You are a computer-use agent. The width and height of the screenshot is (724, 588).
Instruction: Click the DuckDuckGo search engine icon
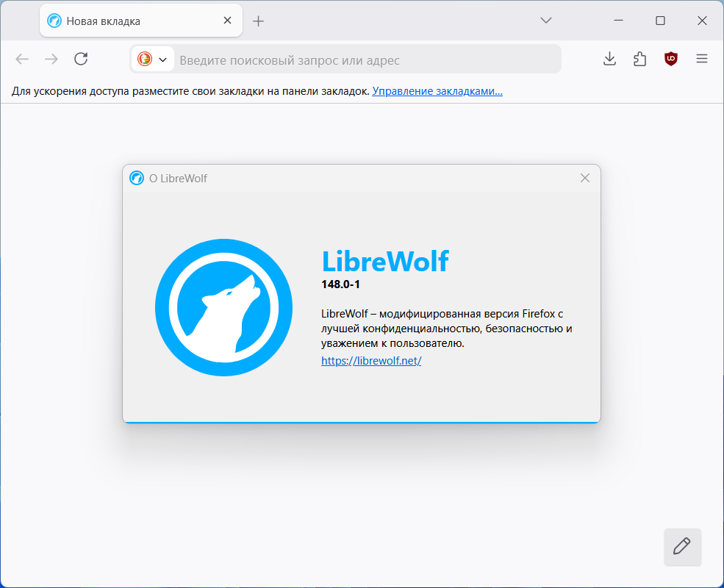(145, 59)
